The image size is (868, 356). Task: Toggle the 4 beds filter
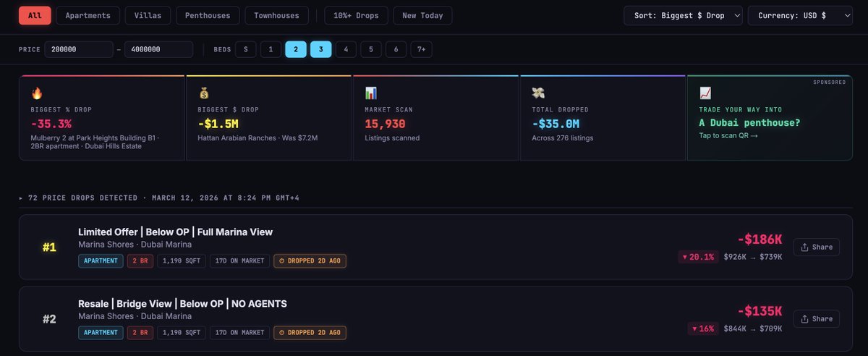[346, 49]
